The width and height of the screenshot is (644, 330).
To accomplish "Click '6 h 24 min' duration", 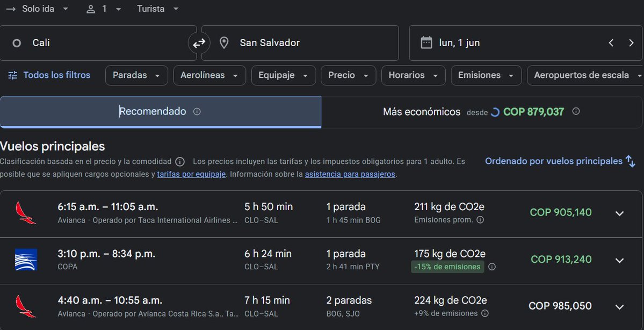I will [x=268, y=254].
